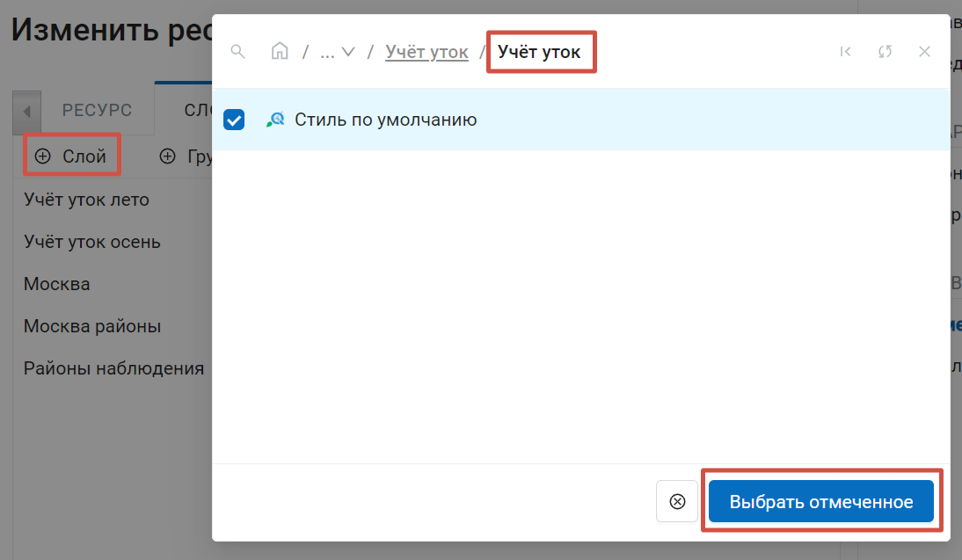Open the underlined Учёт уток breadcrumb link

click(426, 52)
